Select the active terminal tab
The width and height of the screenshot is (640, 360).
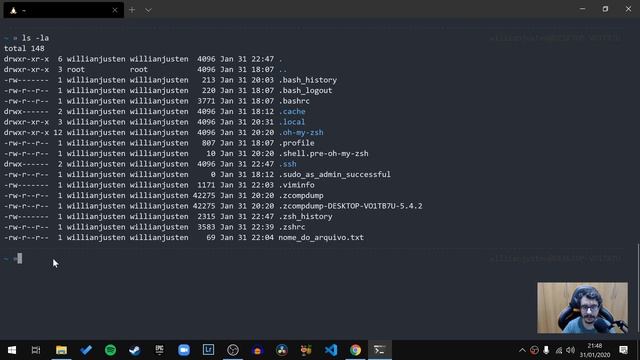pyautogui.click(x=64, y=10)
